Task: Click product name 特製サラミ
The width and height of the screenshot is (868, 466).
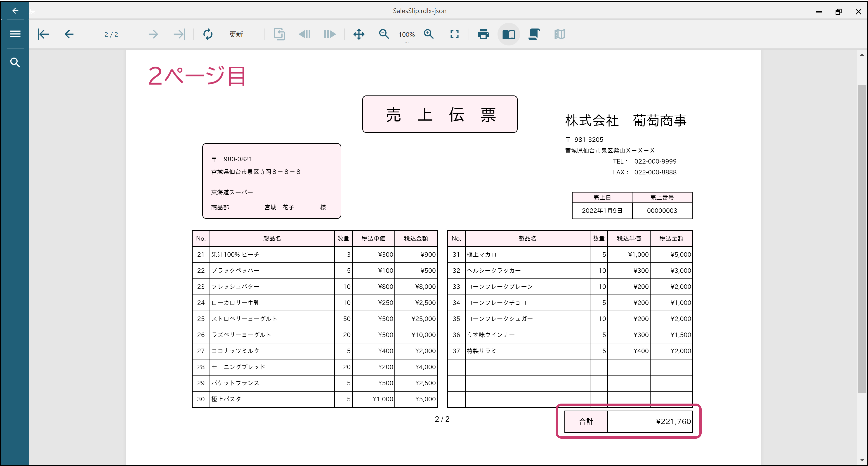Action: 481,351
